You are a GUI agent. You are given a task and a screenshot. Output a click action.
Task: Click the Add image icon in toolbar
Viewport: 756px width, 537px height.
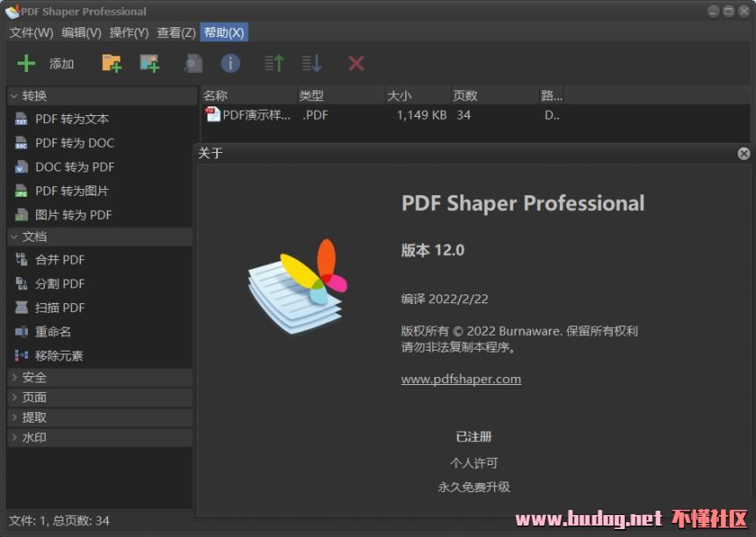point(149,63)
